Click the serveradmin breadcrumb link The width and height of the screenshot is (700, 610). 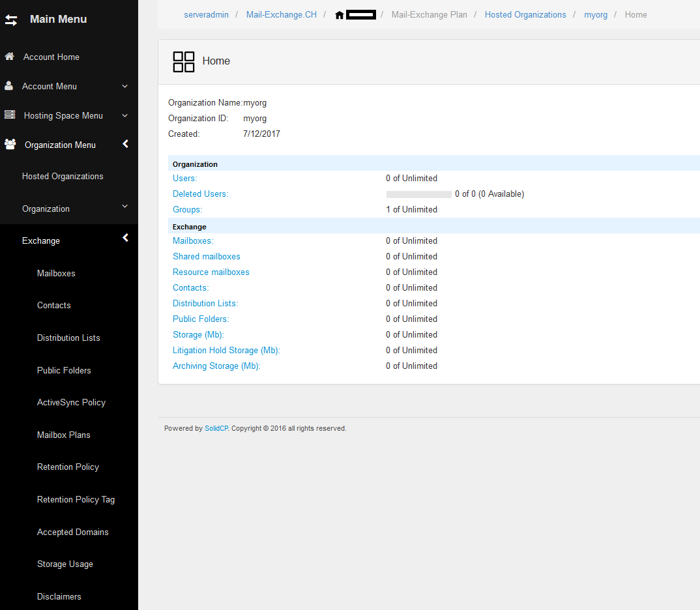(x=206, y=15)
